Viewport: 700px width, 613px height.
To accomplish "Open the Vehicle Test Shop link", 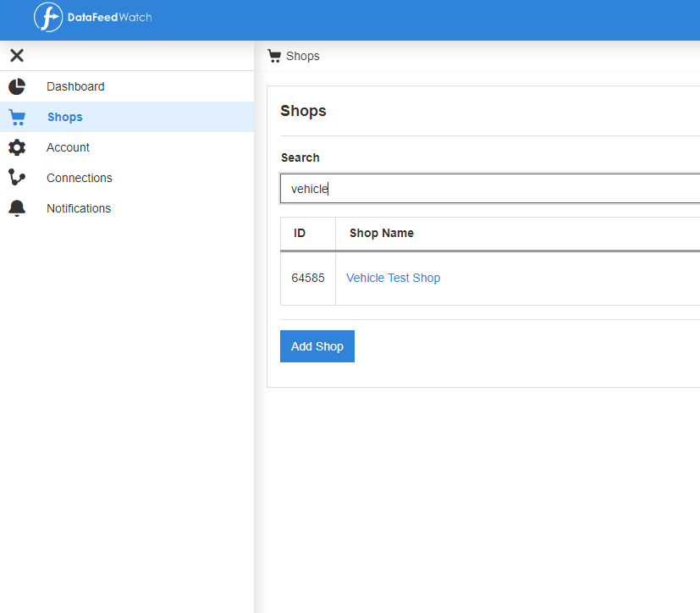I will coord(393,278).
